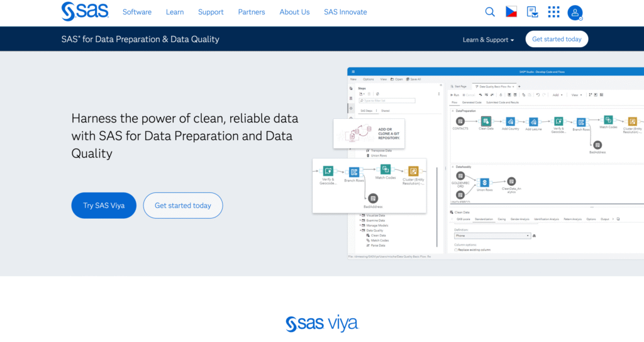This screenshot has height=342, width=644.
Task: Click the user profile avatar icon
Action: click(575, 13)
